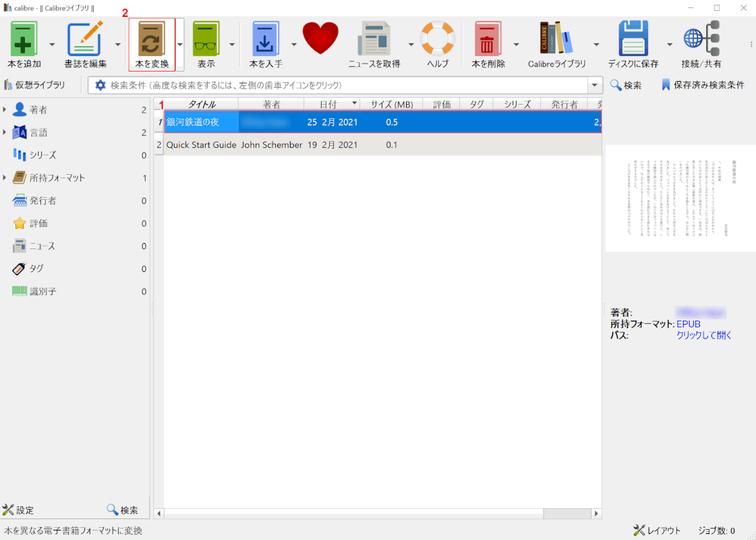
Task: Click the 仮想ライブラリ button
Action: (x=35, y=85)
